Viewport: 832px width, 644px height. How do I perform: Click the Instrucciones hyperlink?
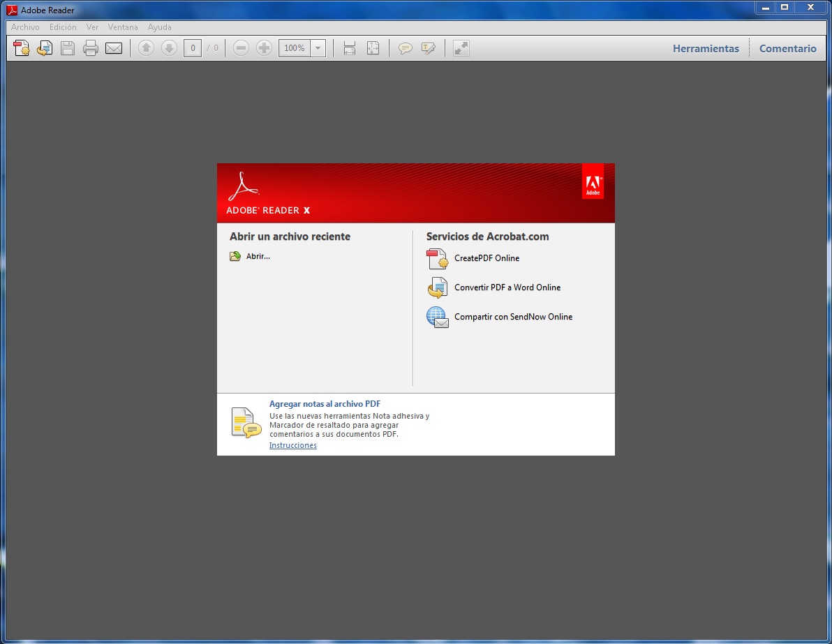click(293, 445)
